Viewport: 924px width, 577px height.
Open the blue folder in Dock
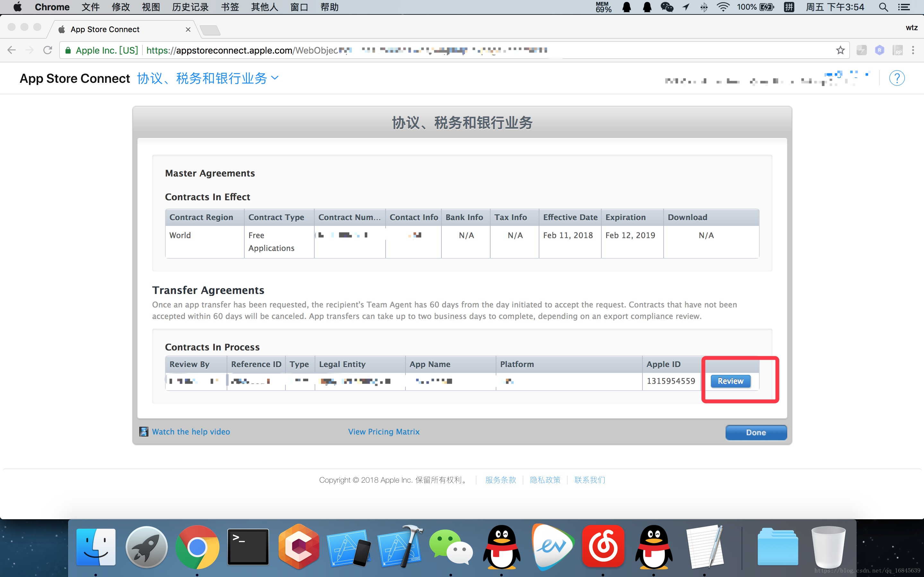click(778, 547)
